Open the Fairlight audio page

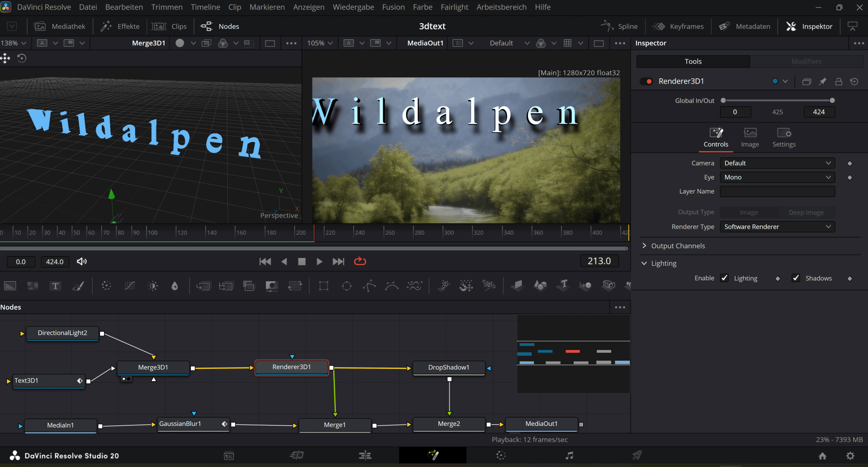coord(570,455)
